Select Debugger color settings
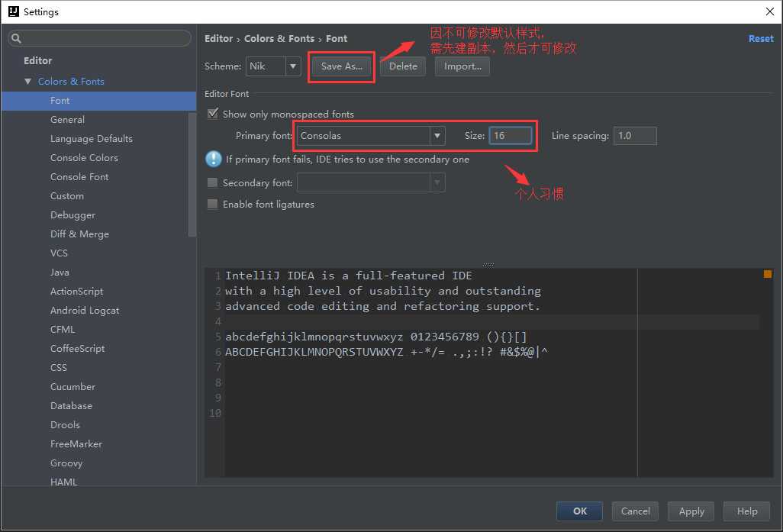 (72, 214)
